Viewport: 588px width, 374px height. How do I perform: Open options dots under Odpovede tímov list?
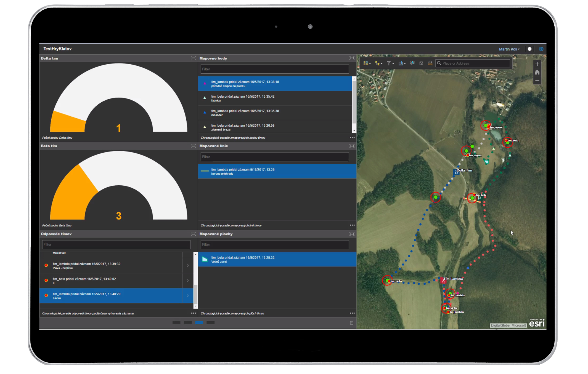pos(194,313)
